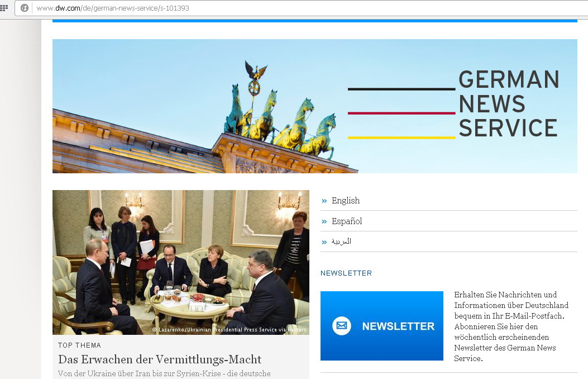Viewport: 588px width, 379px height.
Task: Open headline Das Erwachen der Vermittlungs-Macht
Action: (160, 359)
